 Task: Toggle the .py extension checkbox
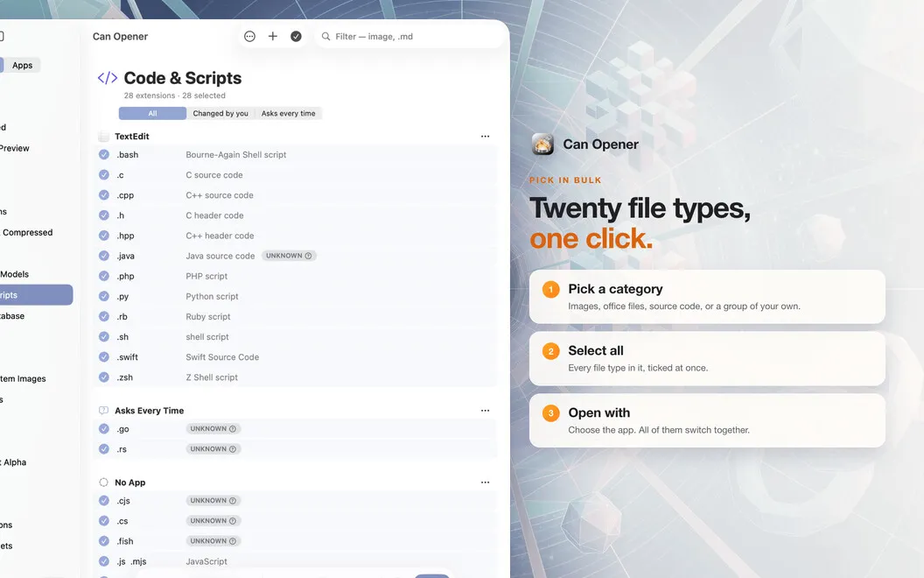pos(104,296)
